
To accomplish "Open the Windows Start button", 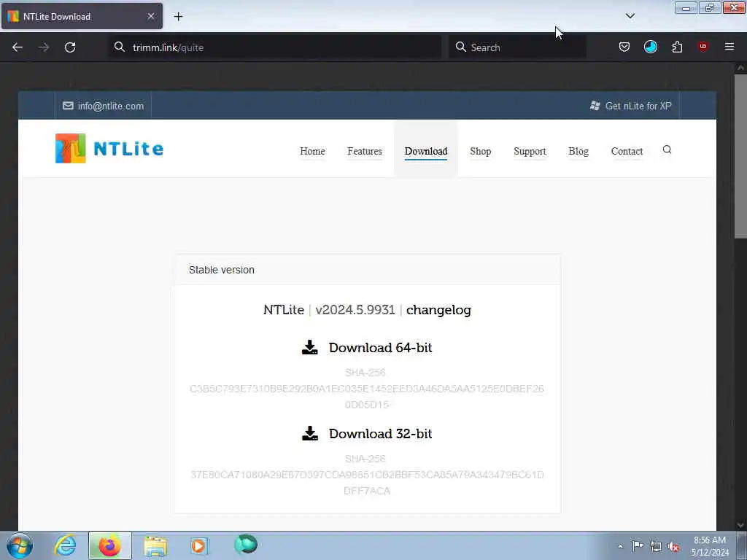I will click(20, 545).
